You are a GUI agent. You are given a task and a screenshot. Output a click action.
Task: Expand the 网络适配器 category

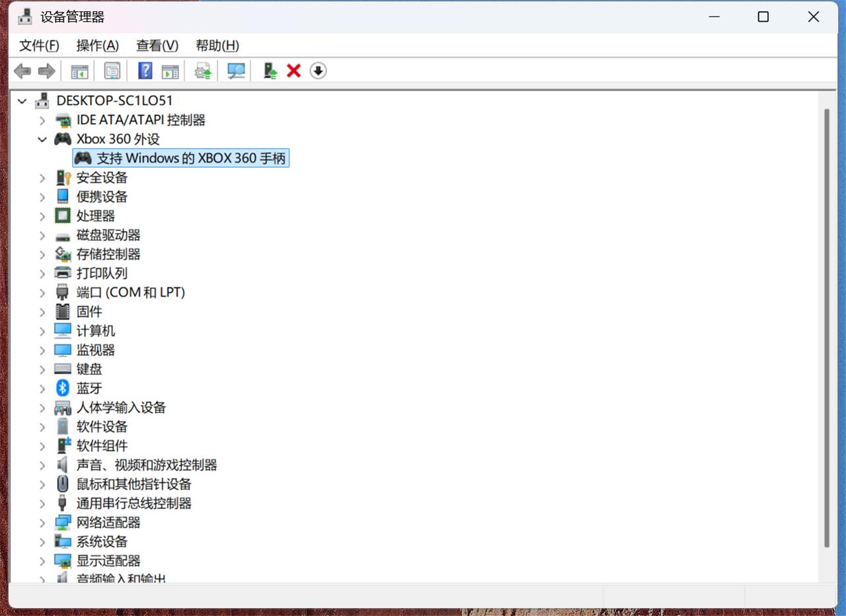(x=42, y=522)
